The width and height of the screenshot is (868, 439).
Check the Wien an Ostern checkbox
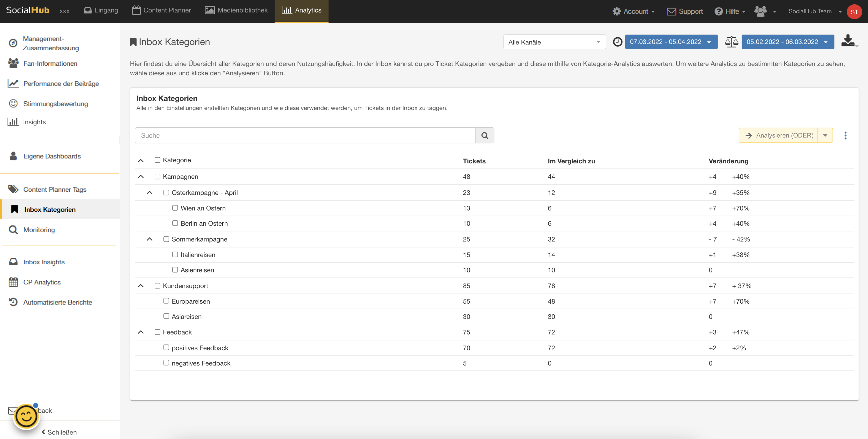(175, 208)
